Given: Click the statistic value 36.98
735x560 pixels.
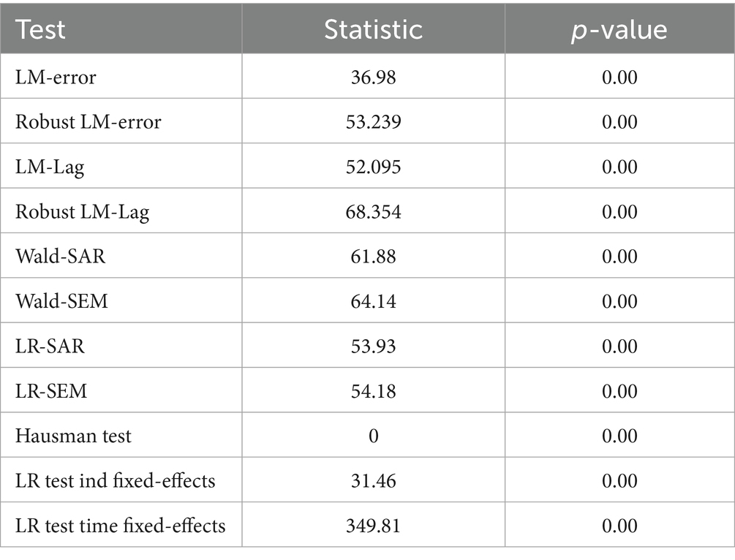Looking at the screenshot, I should coord(373,77).
